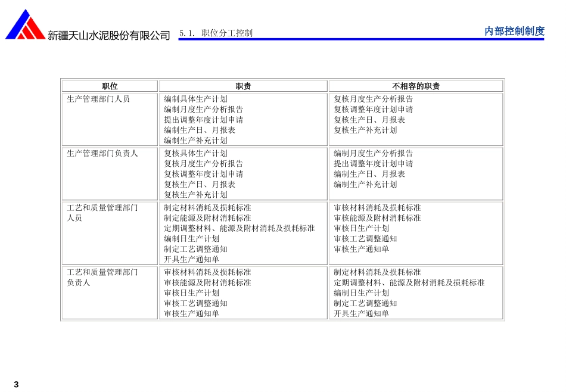The image size is (566, 392).
Task: Select the 不相容的职责 column header
Action: (416, 86)
